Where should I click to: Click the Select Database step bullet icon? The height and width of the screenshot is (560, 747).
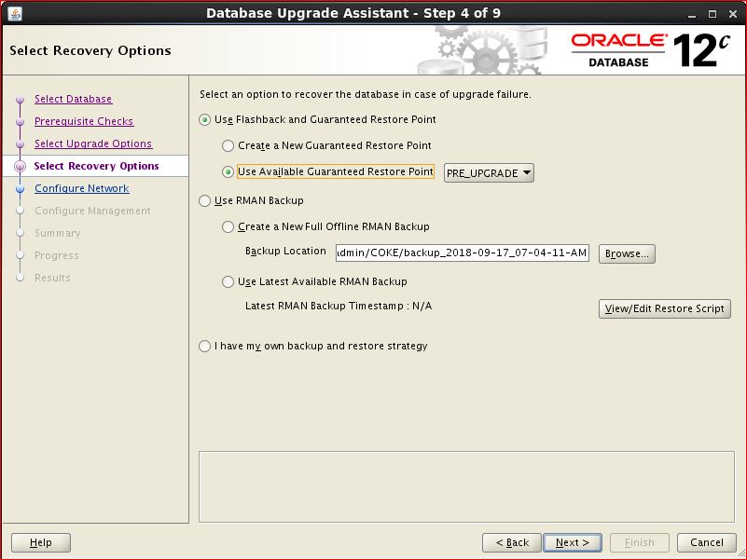point(20,100)
